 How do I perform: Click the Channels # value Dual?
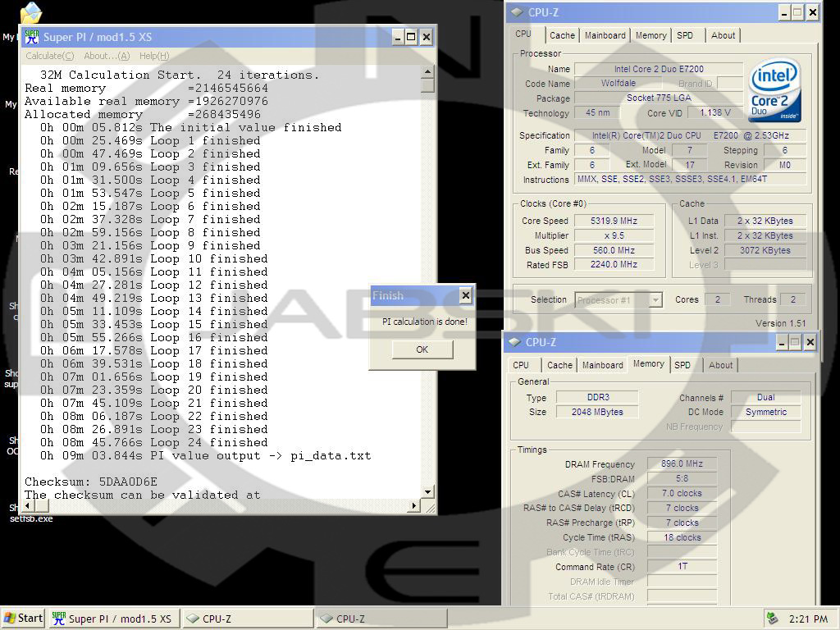(766, 397)
